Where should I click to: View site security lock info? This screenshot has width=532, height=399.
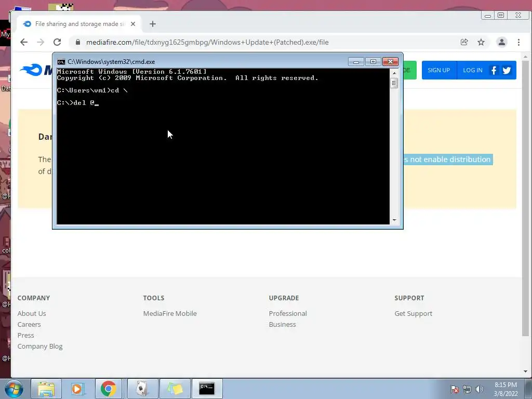click(78, 42)
